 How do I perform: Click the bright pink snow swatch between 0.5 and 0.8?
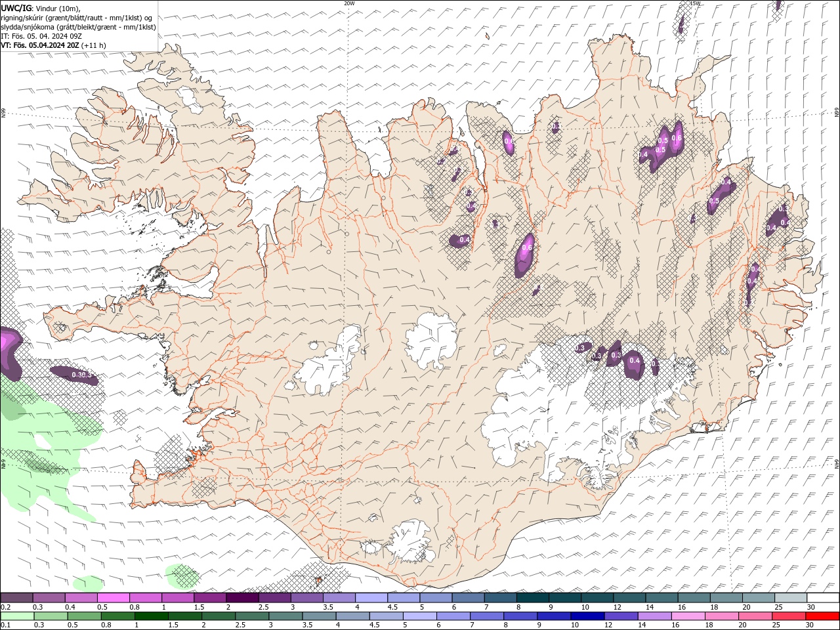[x=113, y=598]
